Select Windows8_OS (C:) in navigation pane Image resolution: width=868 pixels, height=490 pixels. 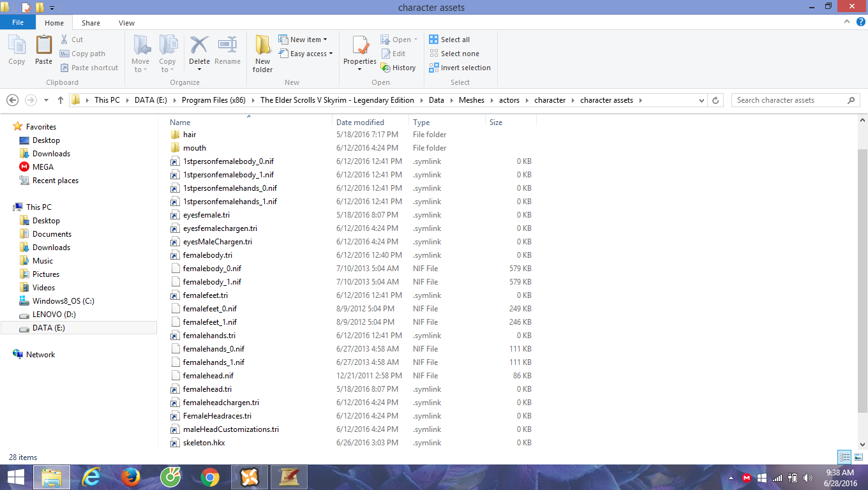(x=63, y=301)
